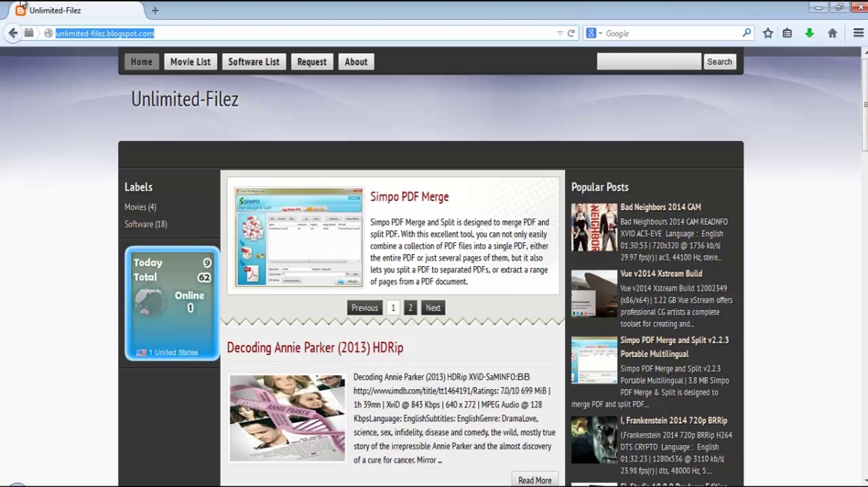The image size is (868, 487).
Task: Open the Software List menu item
Action: [x=254, y=62]
